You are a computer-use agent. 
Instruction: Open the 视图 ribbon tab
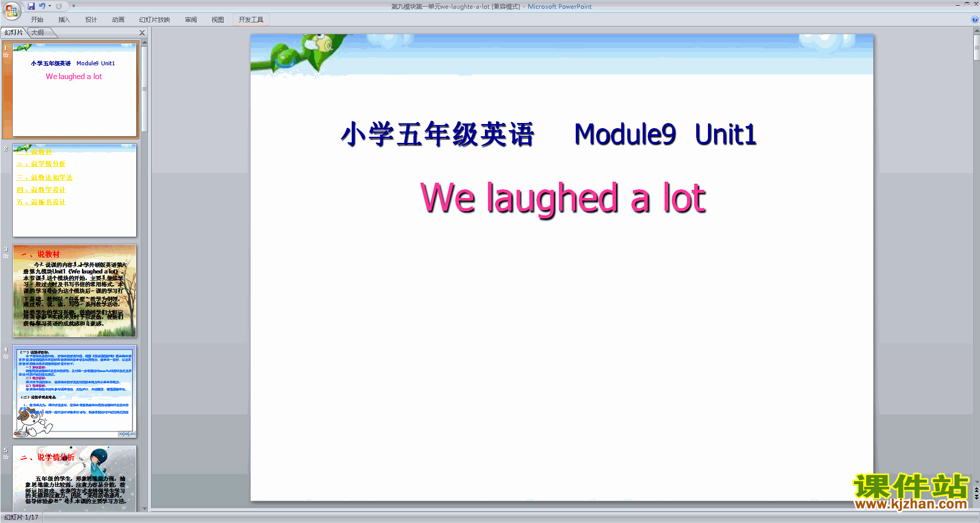tap(217, 20)
